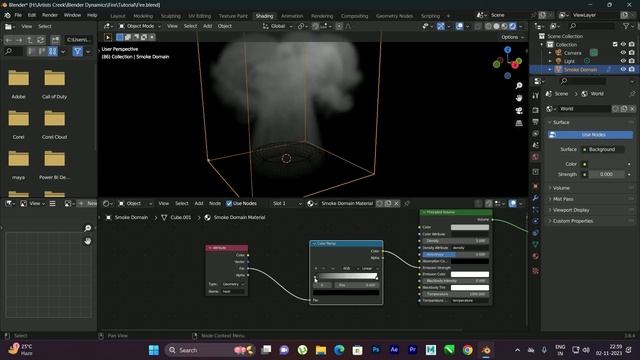Toggle Collection eye visibility
This screenshot has height=360, width=640.
[623, 44]
